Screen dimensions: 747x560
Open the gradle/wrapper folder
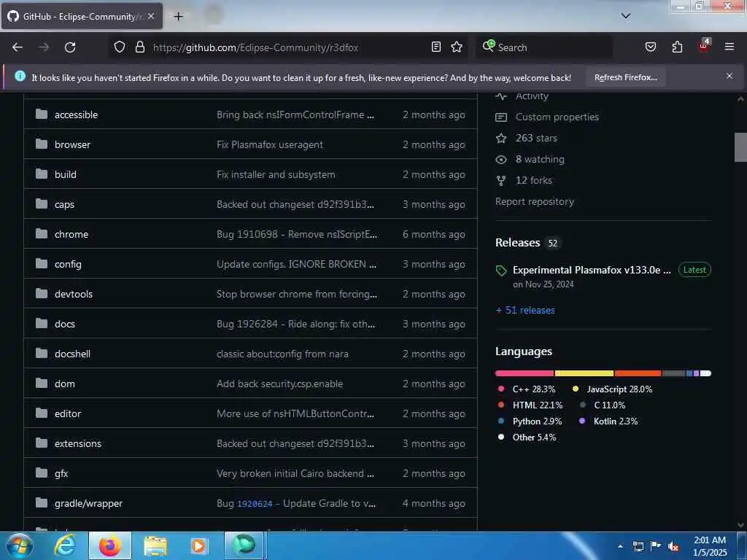pos(88,503)
